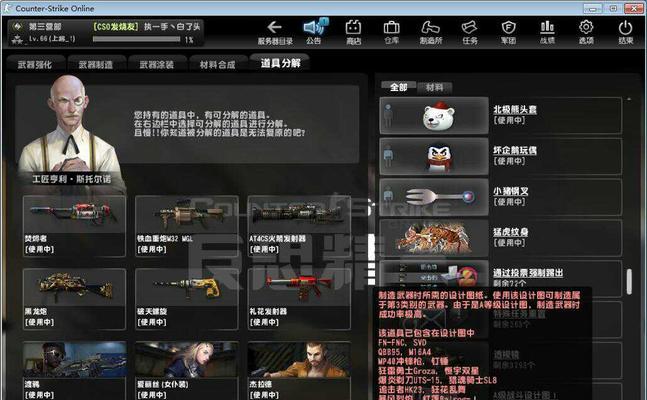This screenshot has height=400, width=647.
Task: Open the shop (商店) icon
Action: (353, 32)
